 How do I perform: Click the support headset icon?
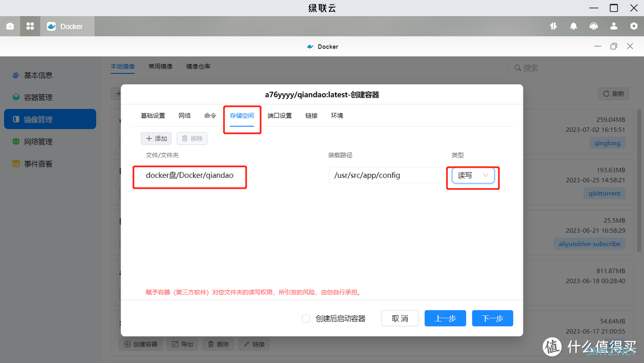coord(593,26)
